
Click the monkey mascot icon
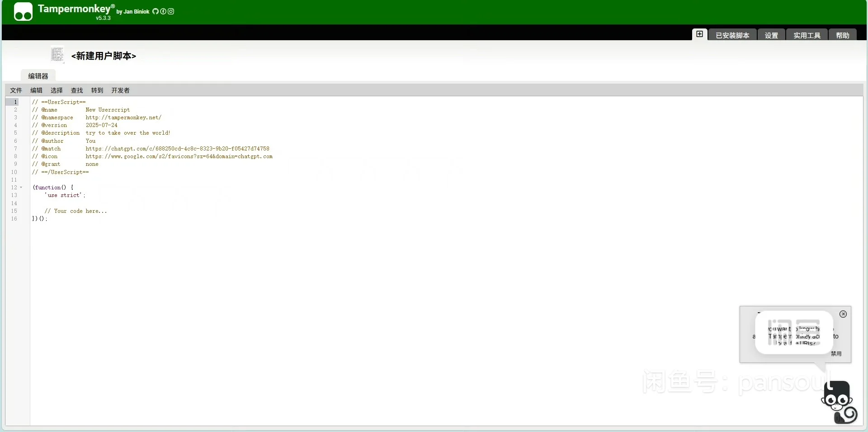coord(839,402)
